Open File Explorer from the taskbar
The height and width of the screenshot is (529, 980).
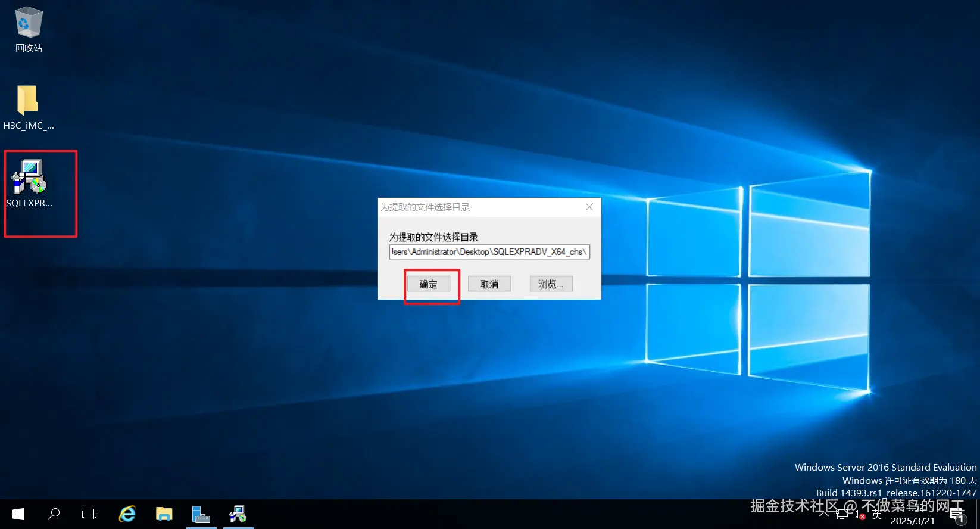pos(164,514)
